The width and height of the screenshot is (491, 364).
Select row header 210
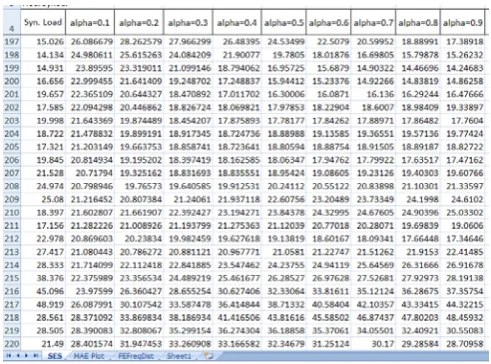point(12,212)
